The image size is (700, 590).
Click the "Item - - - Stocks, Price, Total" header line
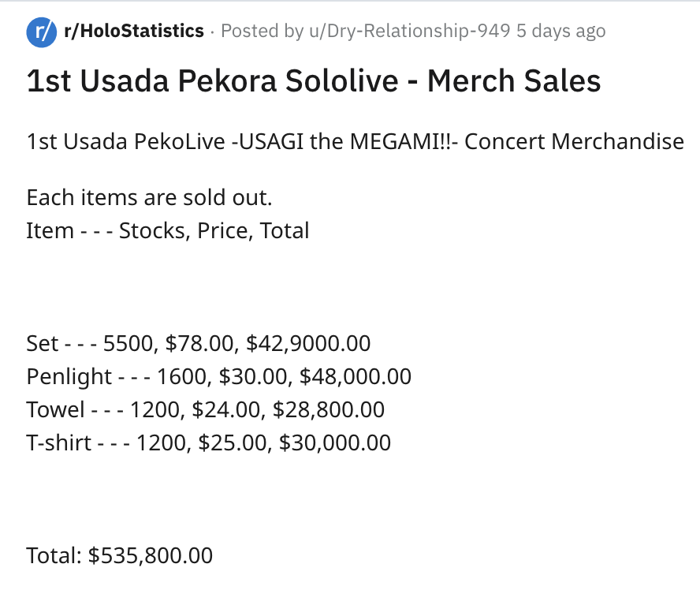(168, 230)
